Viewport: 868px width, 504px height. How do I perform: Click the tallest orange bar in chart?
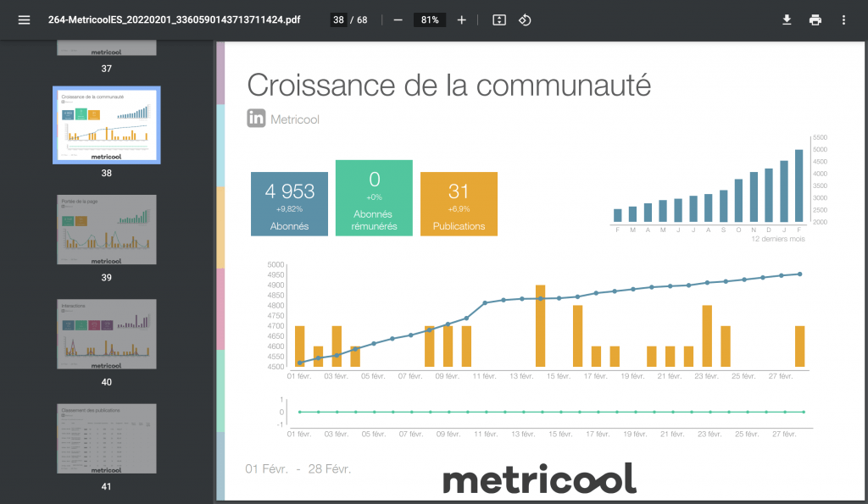pos(540,327)
